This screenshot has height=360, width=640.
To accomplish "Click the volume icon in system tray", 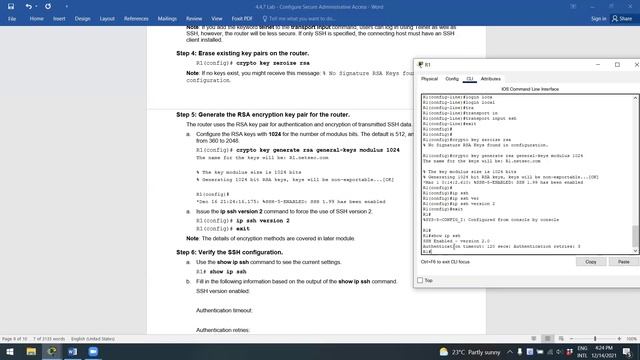I will 558,352.
